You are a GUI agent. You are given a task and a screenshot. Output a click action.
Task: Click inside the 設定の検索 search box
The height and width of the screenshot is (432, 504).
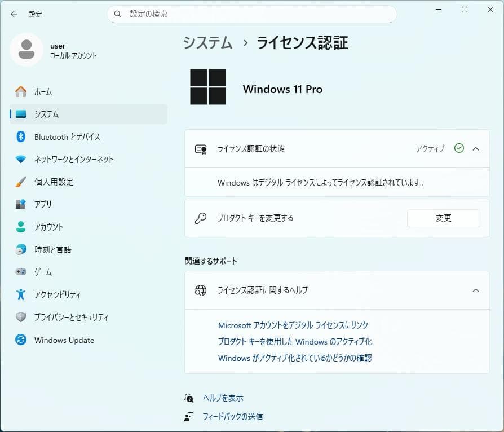coord(251,14)
